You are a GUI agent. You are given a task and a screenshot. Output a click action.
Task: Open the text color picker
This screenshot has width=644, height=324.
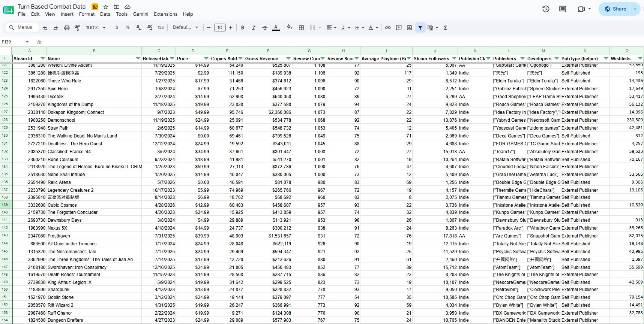(276, 28)
